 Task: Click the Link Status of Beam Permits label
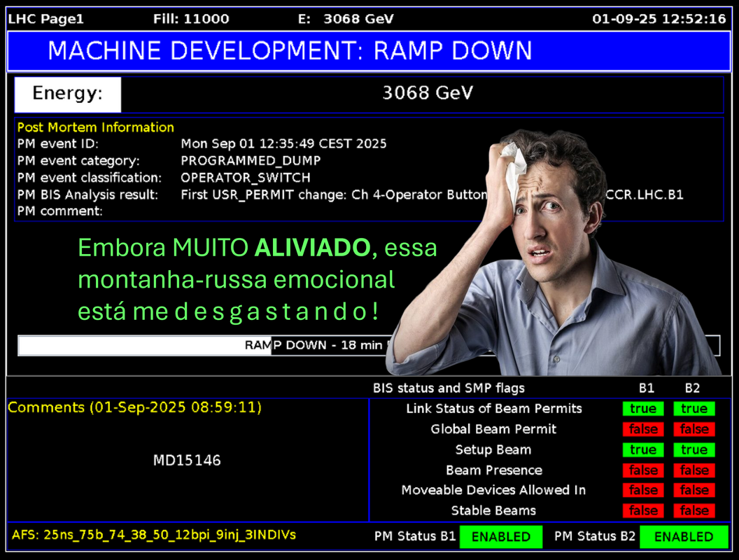[494, 409]
